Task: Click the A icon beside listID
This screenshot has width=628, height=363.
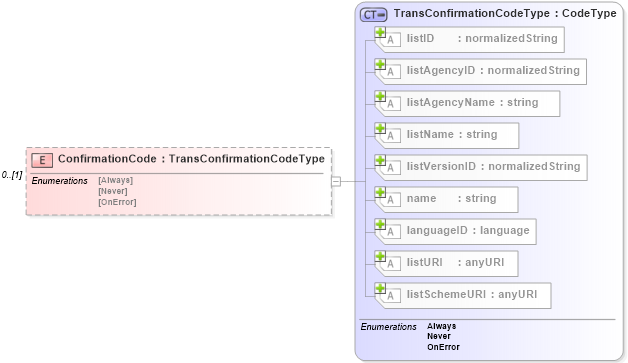Action: pyautogui.click(x=391, y=40)
